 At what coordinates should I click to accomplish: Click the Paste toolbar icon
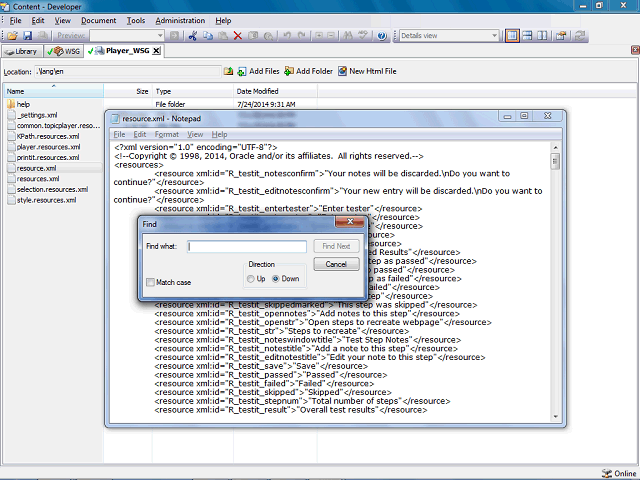coord(223,36)
